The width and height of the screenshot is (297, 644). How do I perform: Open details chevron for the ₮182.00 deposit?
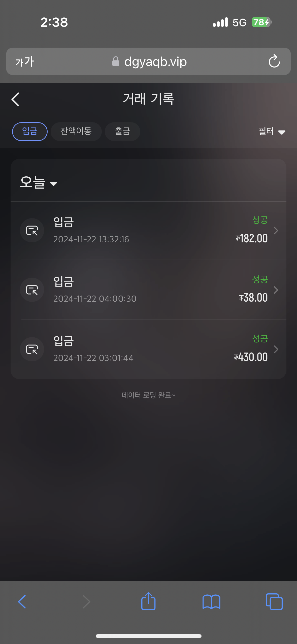276,230
